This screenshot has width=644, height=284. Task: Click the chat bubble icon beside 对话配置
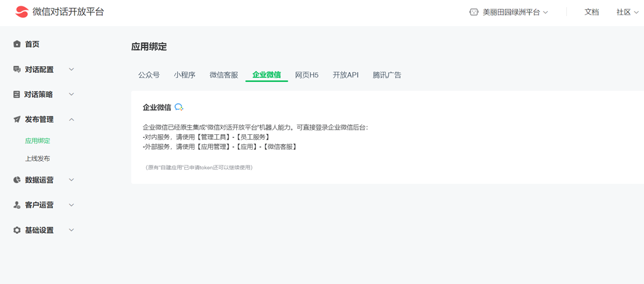17,70
